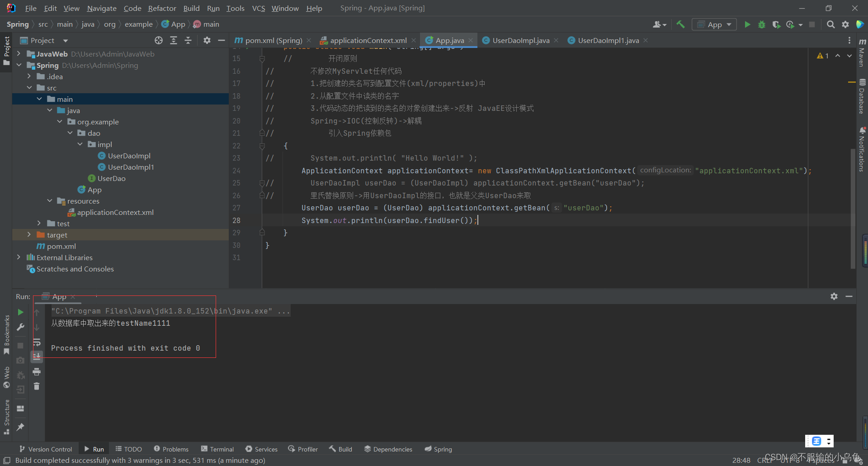This screenshot has width=868, height=466.
Task: Close the UserDaoImpl.java tab
Action: click(556, 40)
